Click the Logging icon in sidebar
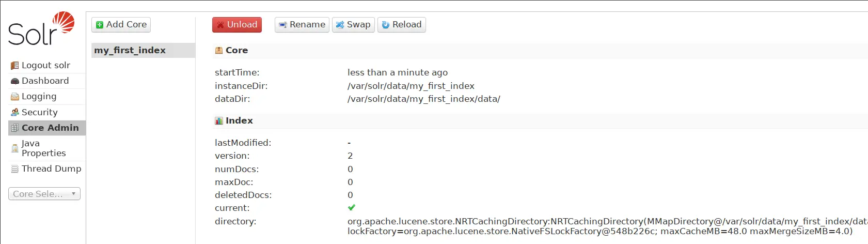This screenshot has height=244, width=868. [15, 97]
